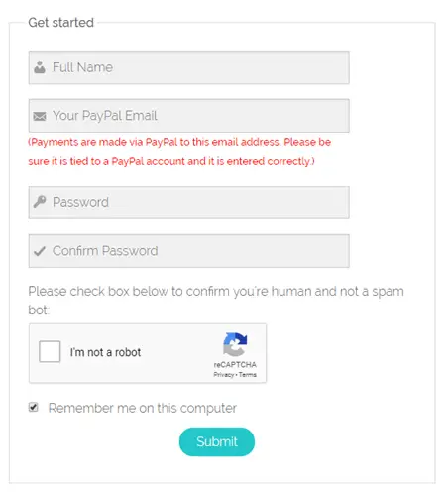Click the red PayPal payment notice text
The height and width of the screenshot is (496, 448).
point(179,152)
